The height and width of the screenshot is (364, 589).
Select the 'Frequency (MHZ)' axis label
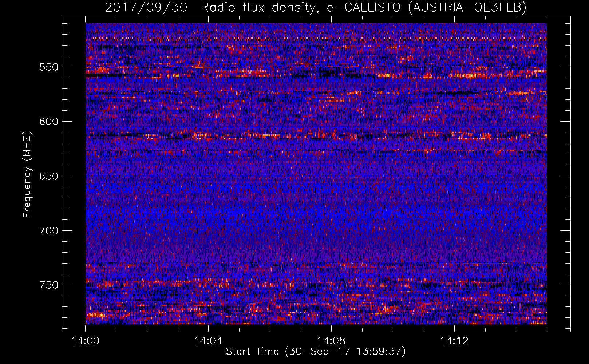click(28, 174)
